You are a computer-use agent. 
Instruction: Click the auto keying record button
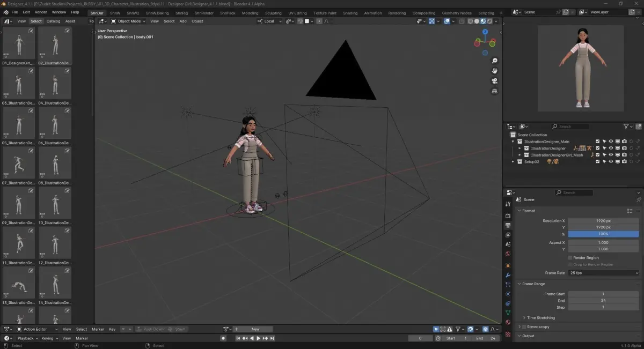point(223,338)
